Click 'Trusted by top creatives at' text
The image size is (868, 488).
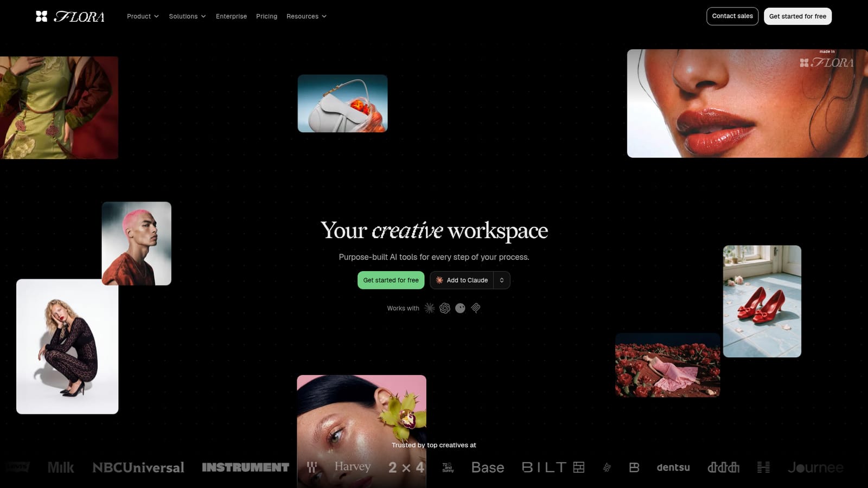point(434,445)
